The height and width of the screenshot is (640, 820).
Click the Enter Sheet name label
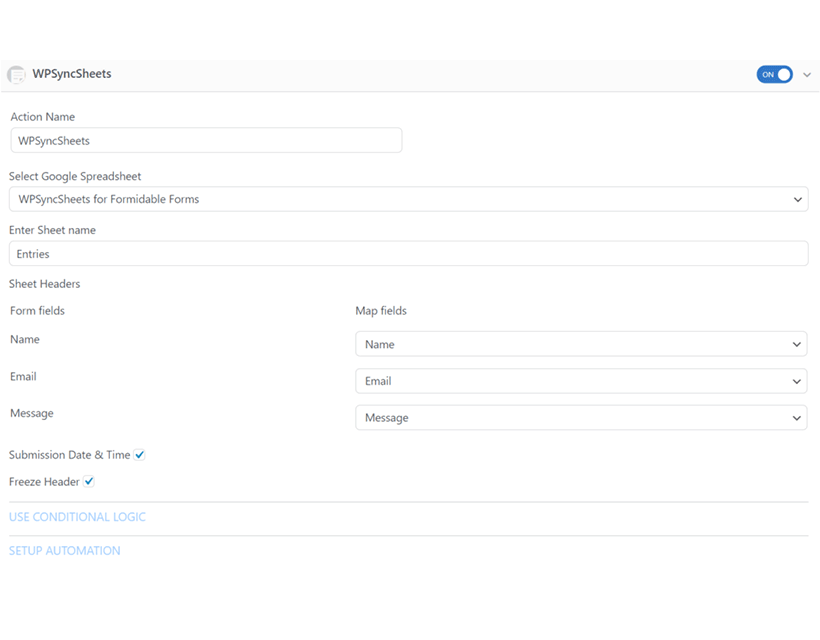coord(52,230)
